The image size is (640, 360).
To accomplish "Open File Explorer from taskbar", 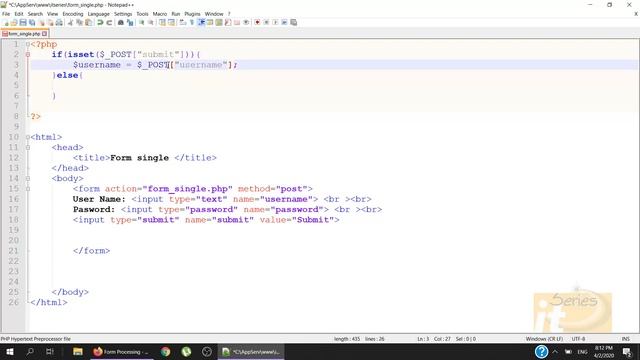I will (x=78, y=351).
